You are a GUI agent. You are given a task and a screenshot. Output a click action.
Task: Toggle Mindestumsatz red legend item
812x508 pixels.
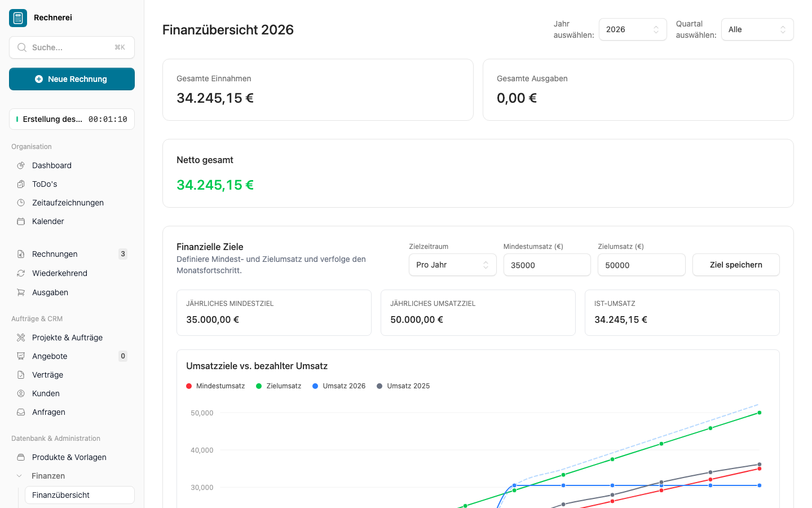[x=215, y=386]
